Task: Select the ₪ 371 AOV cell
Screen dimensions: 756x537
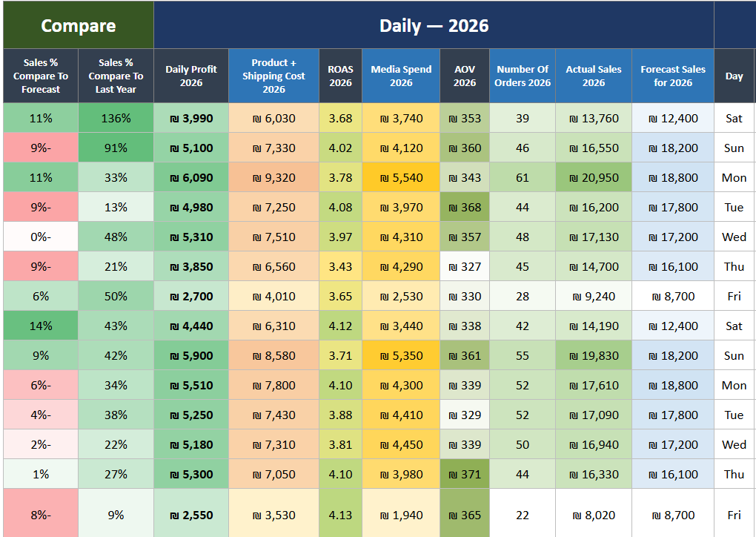Action: 465,474
